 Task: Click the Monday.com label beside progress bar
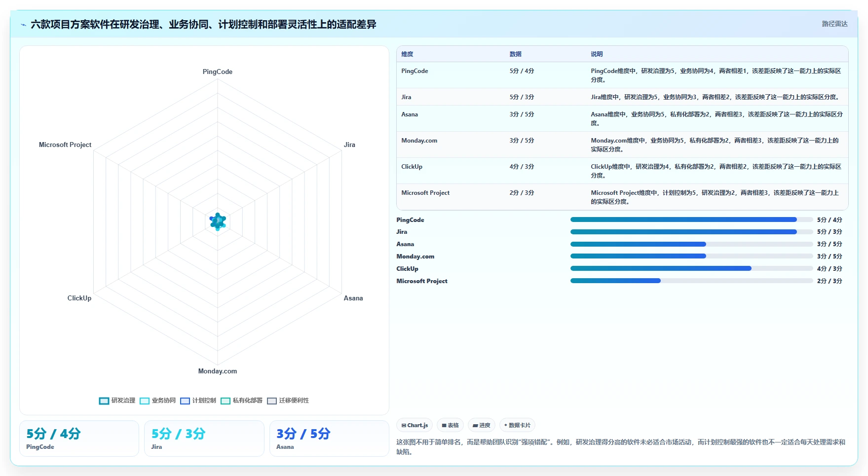415,256
